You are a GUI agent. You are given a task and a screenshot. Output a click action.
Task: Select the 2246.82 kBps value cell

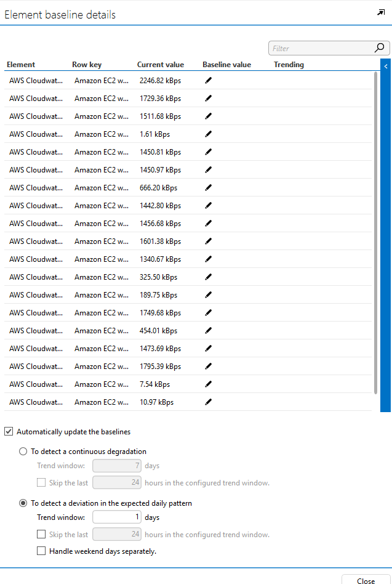[x=160, y=81]
